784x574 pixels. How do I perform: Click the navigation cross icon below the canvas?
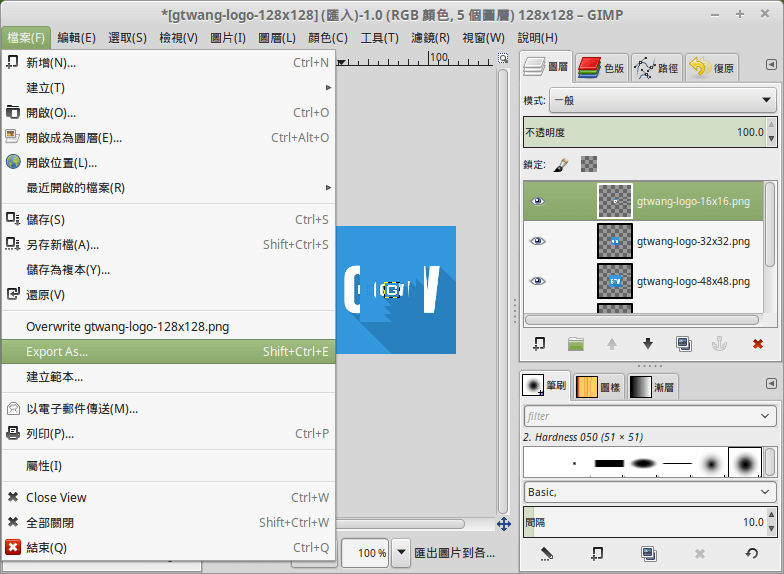[504, 524]
